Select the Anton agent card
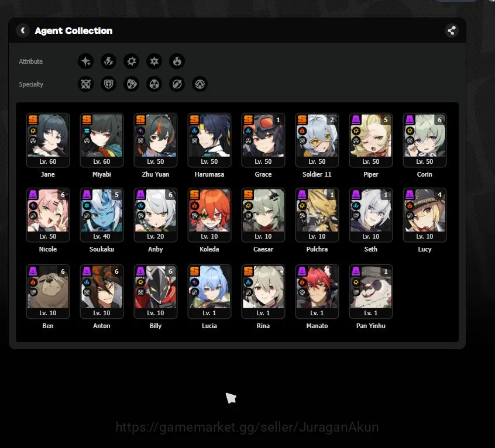Screen dimensions: 495x448 tap(102, 292)
